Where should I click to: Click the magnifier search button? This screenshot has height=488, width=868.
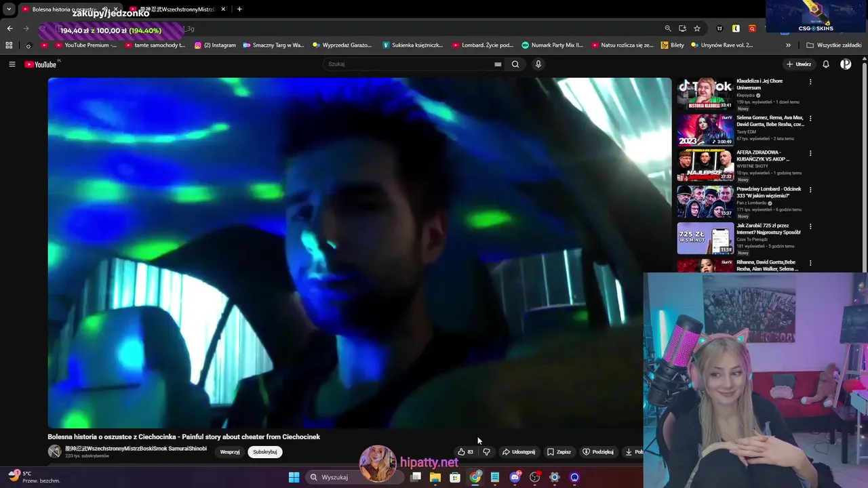(515, 64)
